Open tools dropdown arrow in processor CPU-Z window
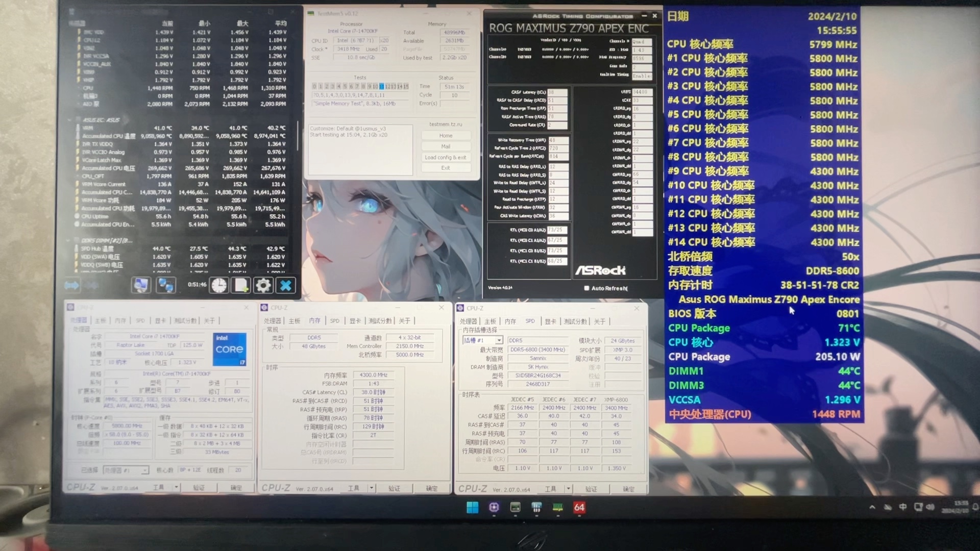 point(176,487)
